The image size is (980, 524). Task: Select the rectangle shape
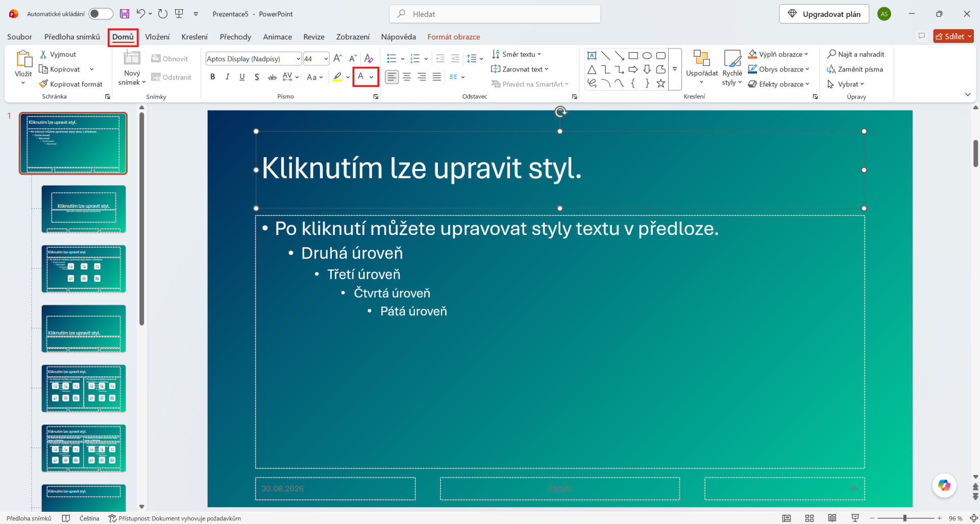click(x=633, y=55)
